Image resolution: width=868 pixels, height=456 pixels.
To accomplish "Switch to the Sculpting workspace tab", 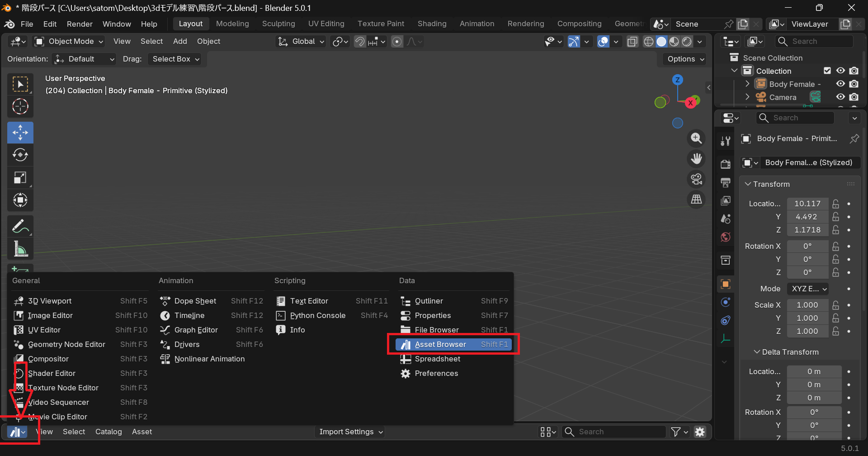I will (278, 24).
